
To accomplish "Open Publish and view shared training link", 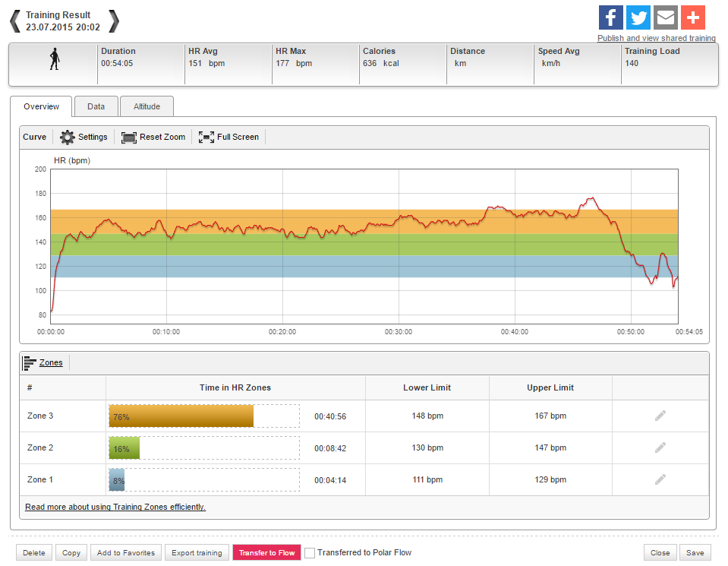I will 656,38.
